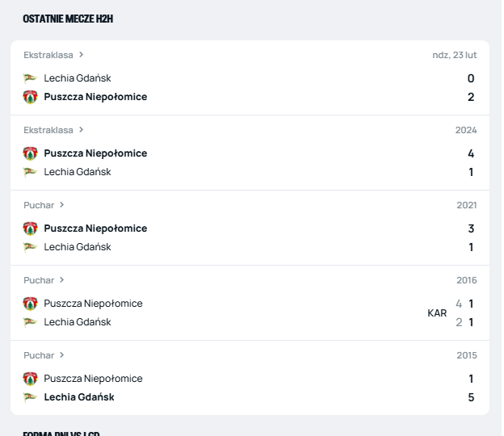Open Ekstraklasa league link dated ndz, 23 lut
Screen dimensions: 504x436
(48, 55)
